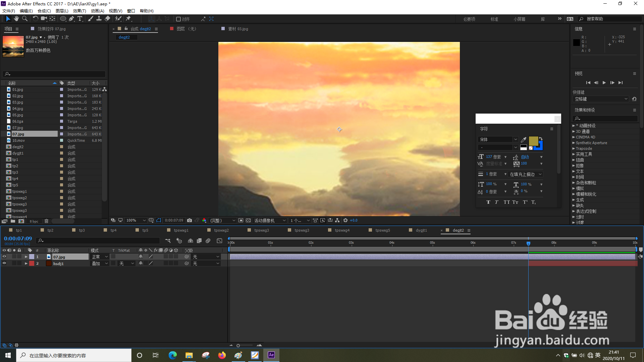Click the text fill color swatch
Viewport: 644px width, 362px height.
coord(533,140)
